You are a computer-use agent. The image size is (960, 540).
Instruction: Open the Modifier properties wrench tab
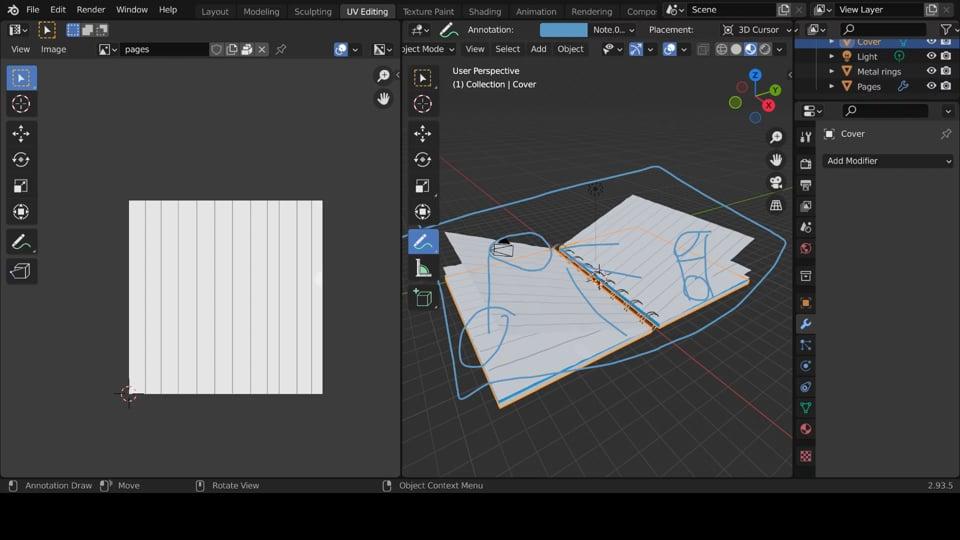805,324
